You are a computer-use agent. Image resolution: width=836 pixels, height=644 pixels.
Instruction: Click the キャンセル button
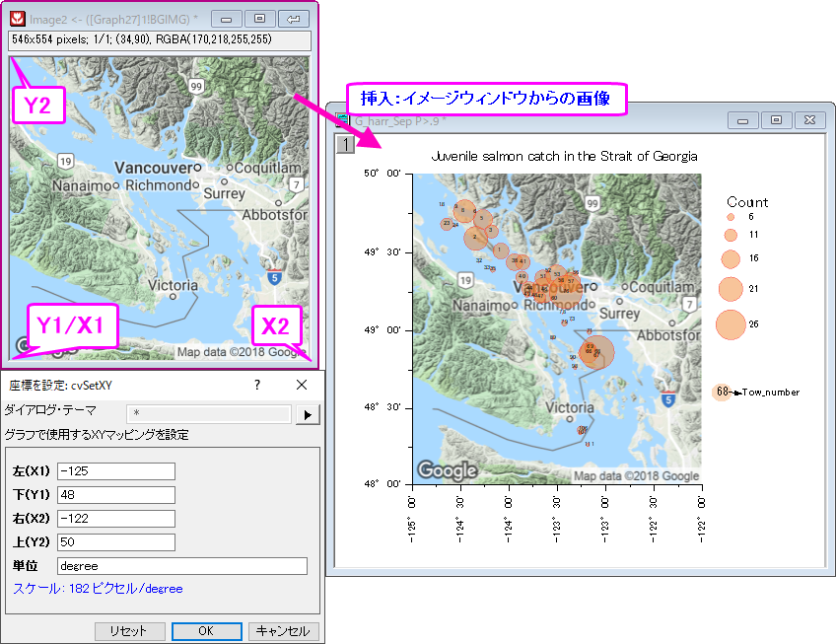coord(283,631)
